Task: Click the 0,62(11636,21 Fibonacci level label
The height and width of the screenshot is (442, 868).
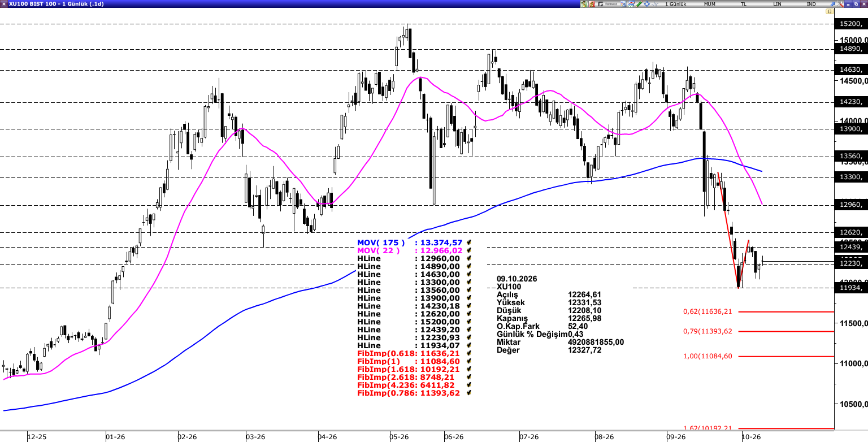Action: (x=708, y=311)
